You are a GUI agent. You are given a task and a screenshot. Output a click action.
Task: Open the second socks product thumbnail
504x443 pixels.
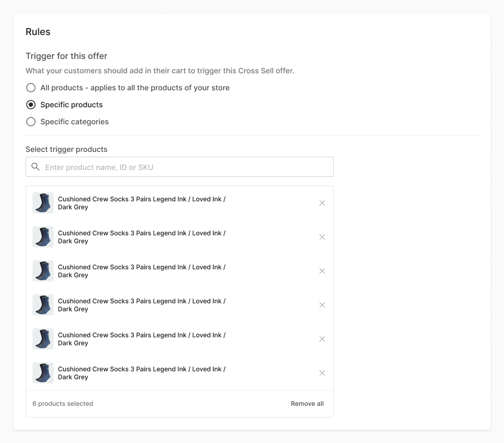tap(43, 237)
